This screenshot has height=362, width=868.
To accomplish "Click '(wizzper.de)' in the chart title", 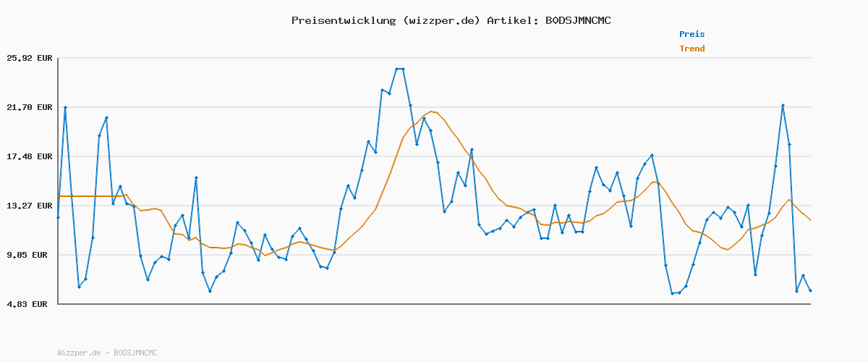I will 438,20.
